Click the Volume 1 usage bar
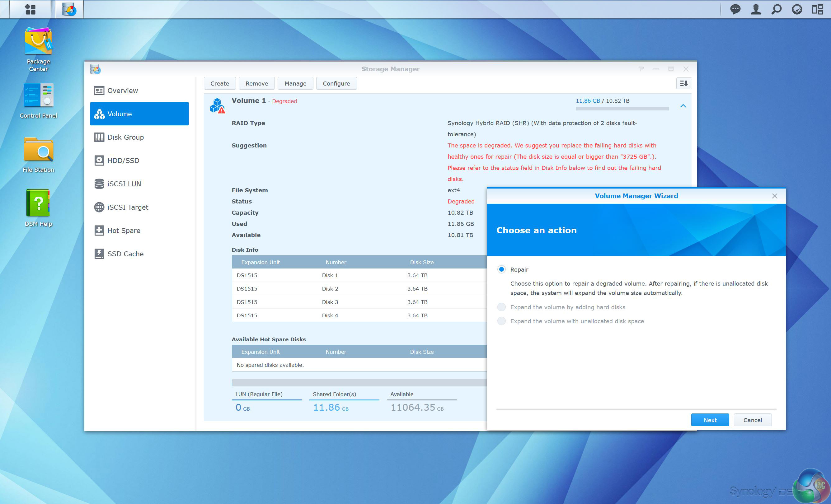 (x=622, y=109)
